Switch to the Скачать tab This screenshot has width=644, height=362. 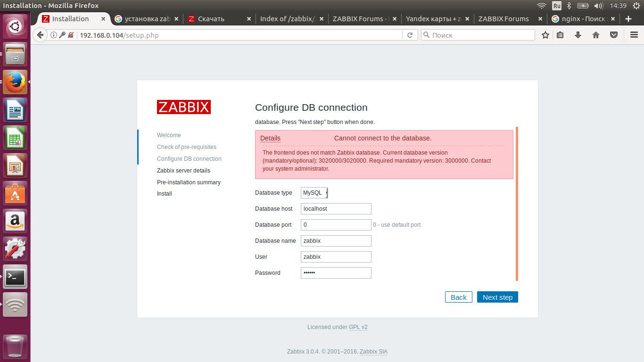pos(219,19)
